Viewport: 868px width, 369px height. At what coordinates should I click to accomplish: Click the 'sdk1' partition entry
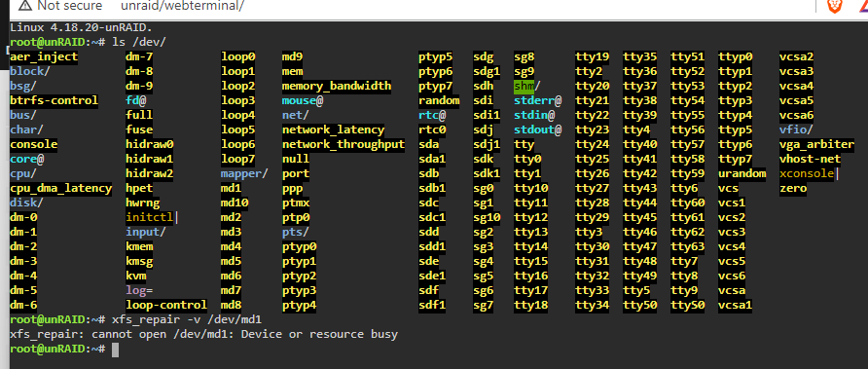pos(487,173)
